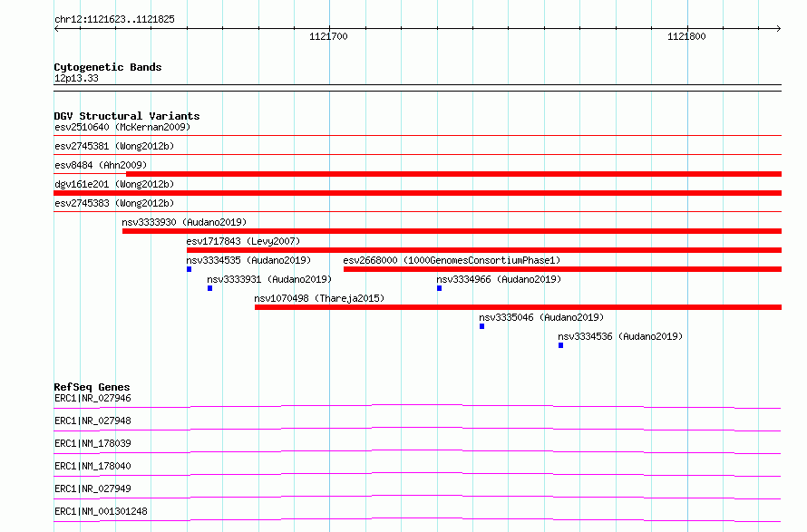Click the red bar of esv2668000
This screenshot has width=807, height=532.
[x=562, y=269]
